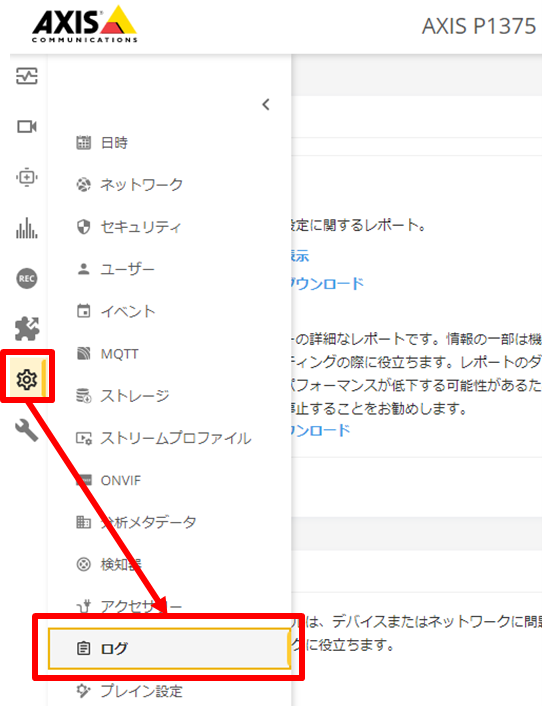Click the ダウンロード link below crash report text
The width and height of the screenshot is (542, 706).
tap(321, 430)
